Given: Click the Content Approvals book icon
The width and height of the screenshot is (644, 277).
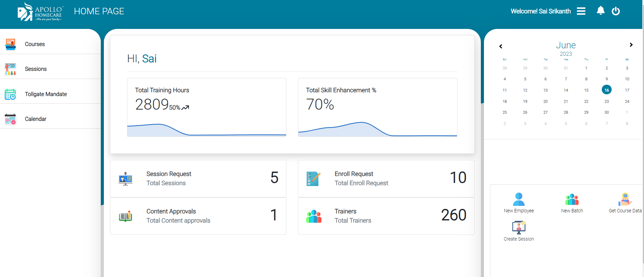Looking at the screenshot, I should (x=125, y=216).
